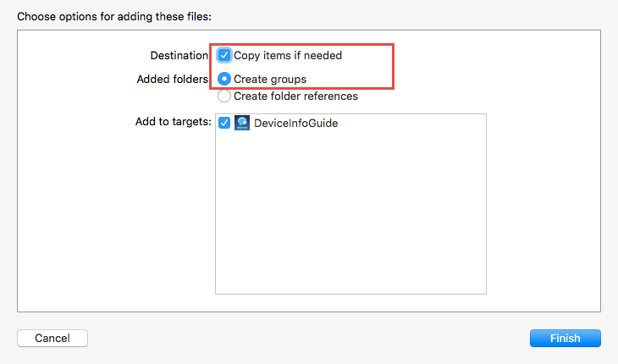Viewport: 618px width, 364px height.
Task: Click the "Create folder references" label text
Action: 295,96
